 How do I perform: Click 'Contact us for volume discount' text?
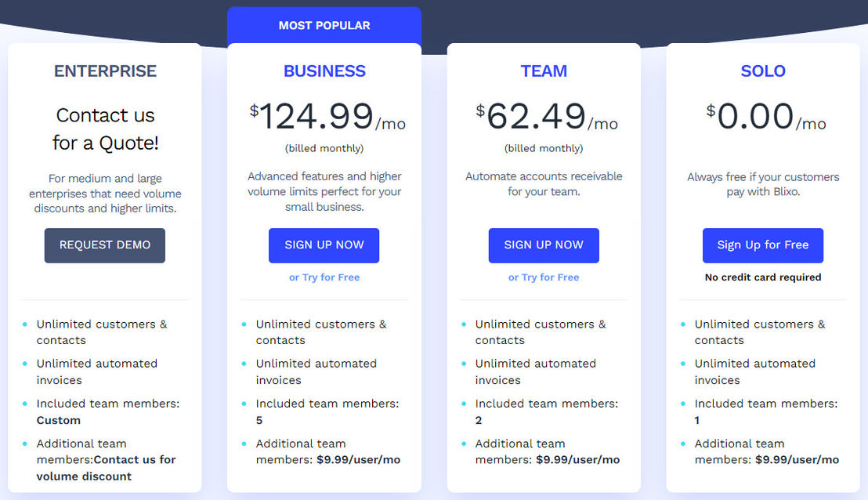click(x=107, y=468)
